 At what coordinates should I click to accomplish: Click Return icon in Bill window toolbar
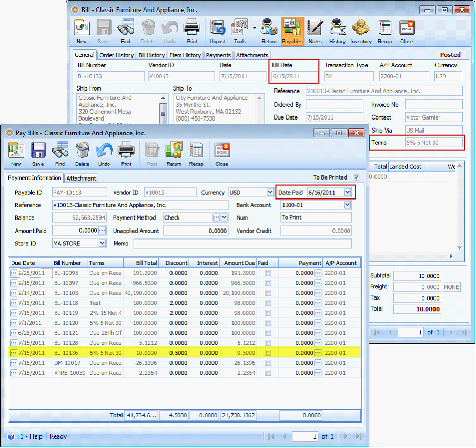[x=269, y=32]
